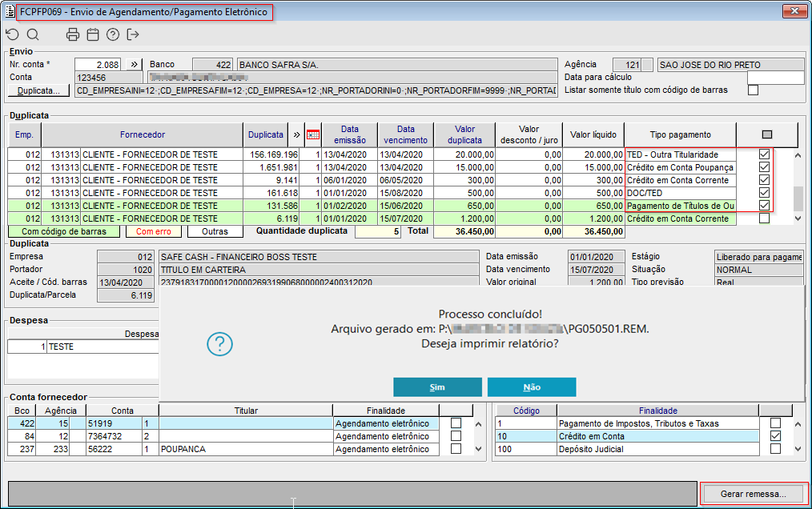Click the duplicata 131.586 cell
The width and height of the screenshot is (812, 509).
click(271, 206)
